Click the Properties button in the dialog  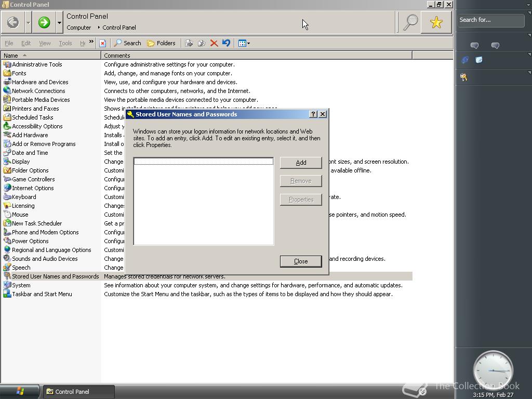coord(301,199)
